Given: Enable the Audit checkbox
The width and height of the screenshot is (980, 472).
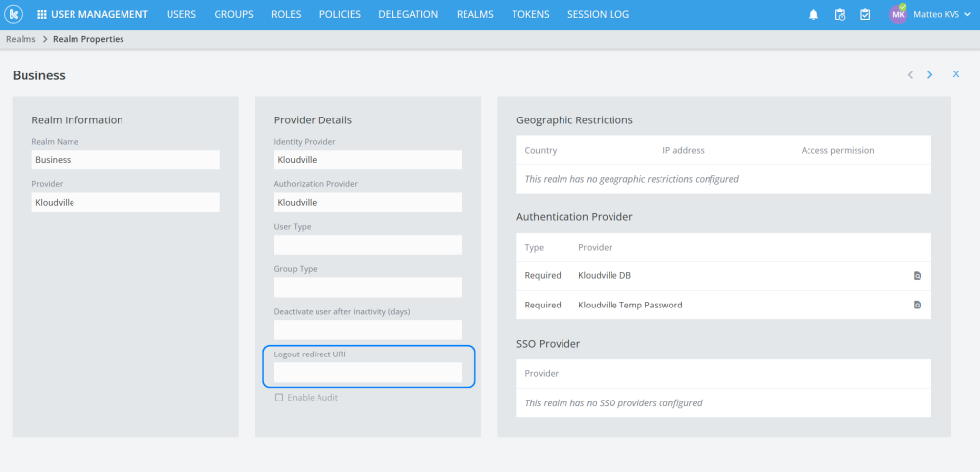Looking at the screenshot, I should (x=279, y=397).
